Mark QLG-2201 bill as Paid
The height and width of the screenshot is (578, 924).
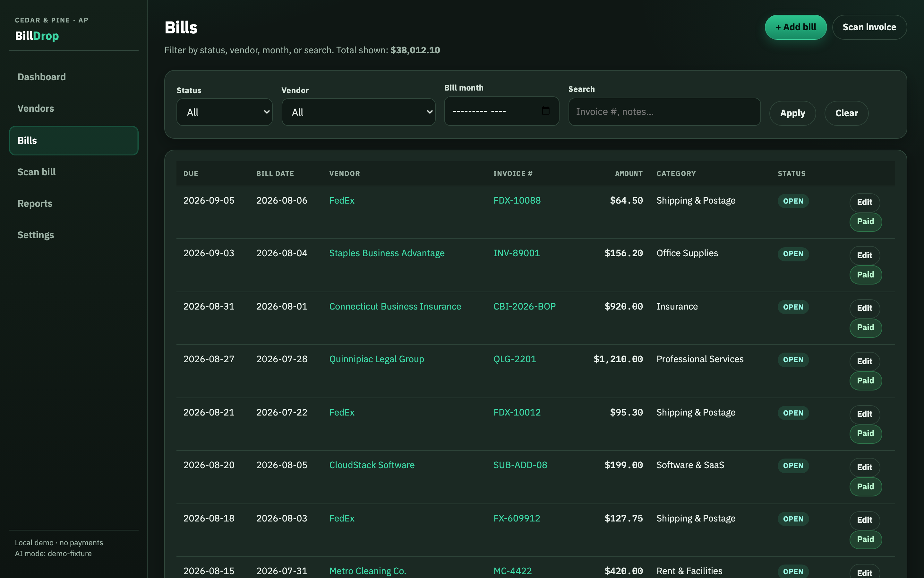pos(866,381)
